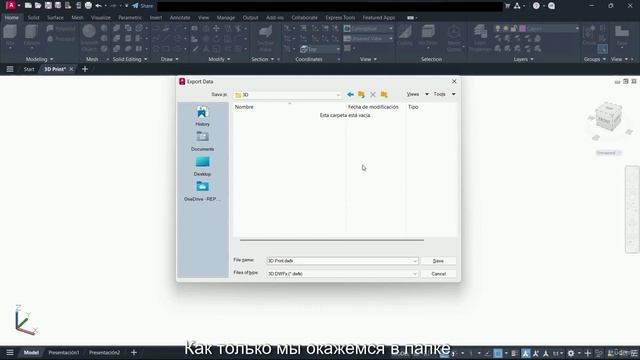Click the purple layer color swatch
This screenshot has width=640, height=360.
(x=522, y=29)
